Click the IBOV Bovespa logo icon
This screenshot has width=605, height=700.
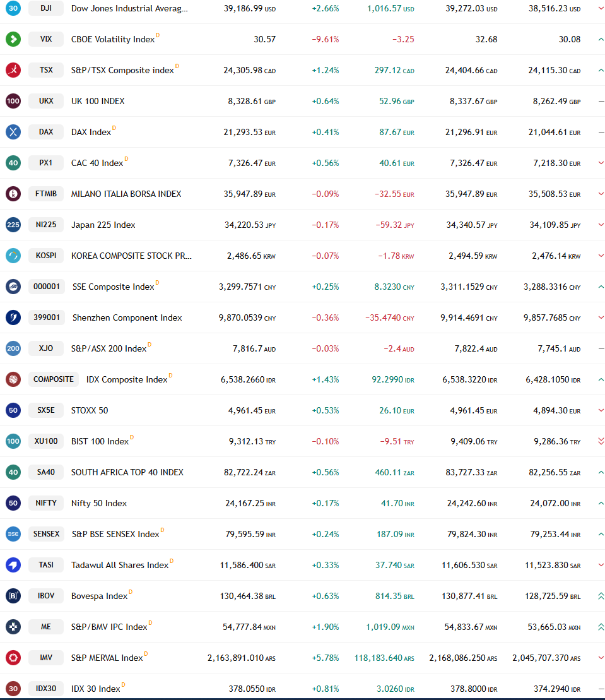coord(13,596)
